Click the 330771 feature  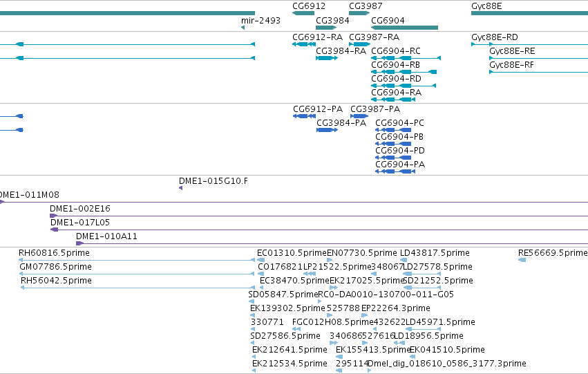(x=253, y=329)
